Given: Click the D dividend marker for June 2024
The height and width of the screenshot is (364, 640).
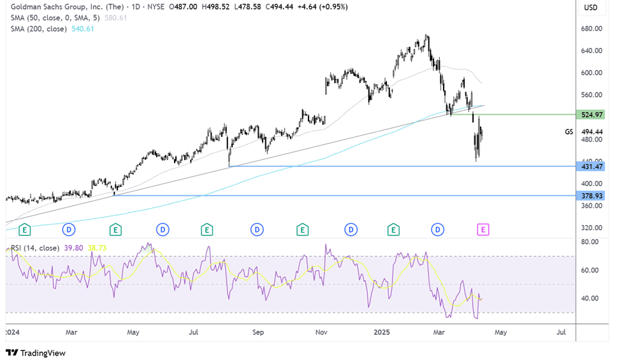Looking at the screenshot, I should click(163, 229).
